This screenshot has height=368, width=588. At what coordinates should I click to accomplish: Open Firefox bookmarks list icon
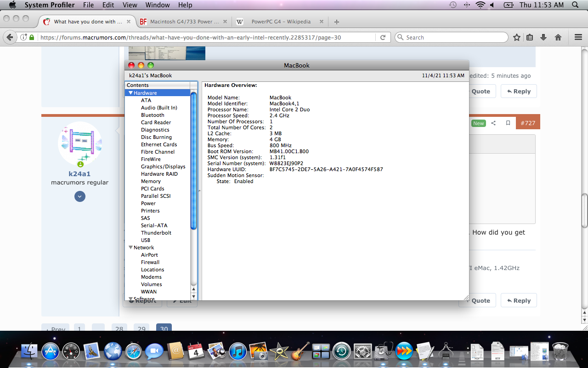530,37
